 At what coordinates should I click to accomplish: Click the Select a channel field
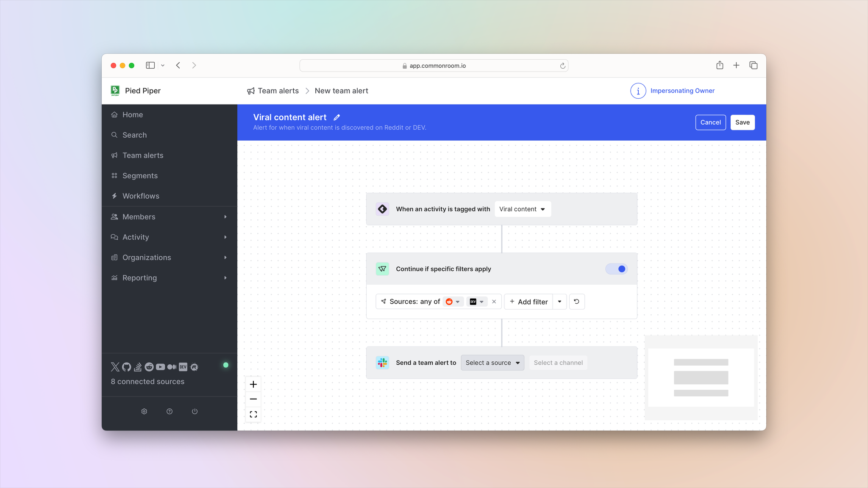pyautogui.click(x=558, y=363)
